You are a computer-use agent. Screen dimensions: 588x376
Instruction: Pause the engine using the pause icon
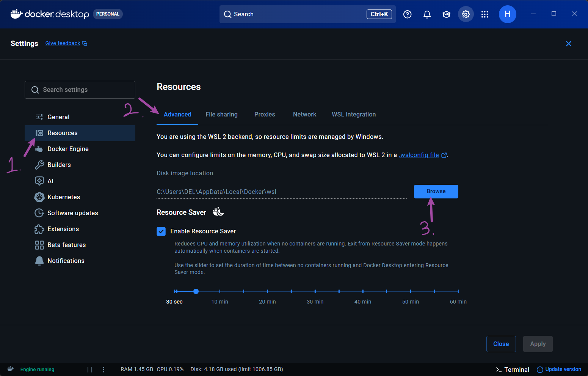click(89, 369)
